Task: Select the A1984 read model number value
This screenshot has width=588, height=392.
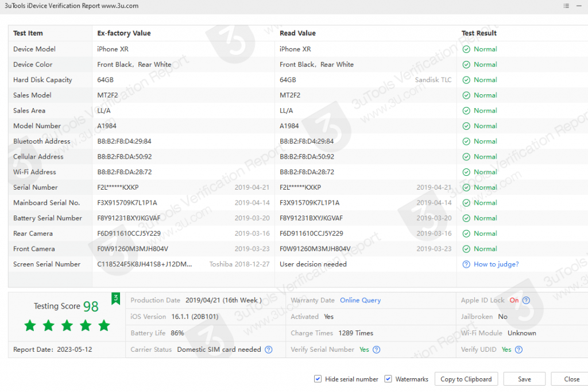Action: click(289, 126)
